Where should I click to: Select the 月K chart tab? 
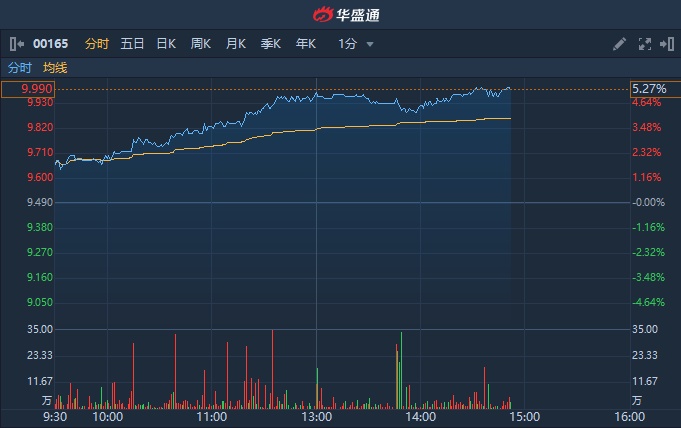point(236,44)
